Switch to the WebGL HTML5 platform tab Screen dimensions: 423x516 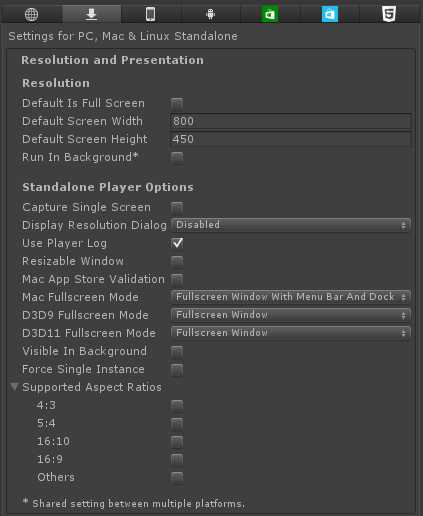click(389, 14)
